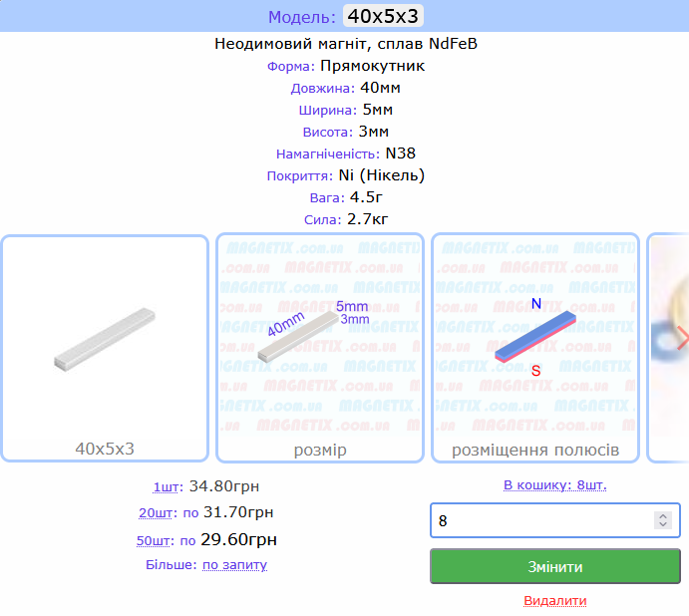Click the 4.5г weight value
This screenshot has height=616, width=689.
366,196
